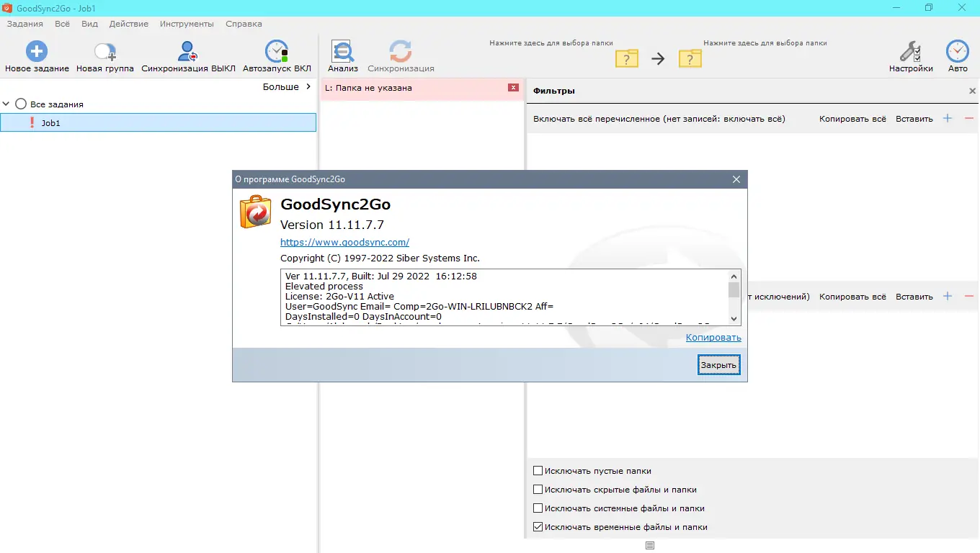The image size is (980, 553).
Task: Open the Вид menu
Action: point(90,24)
